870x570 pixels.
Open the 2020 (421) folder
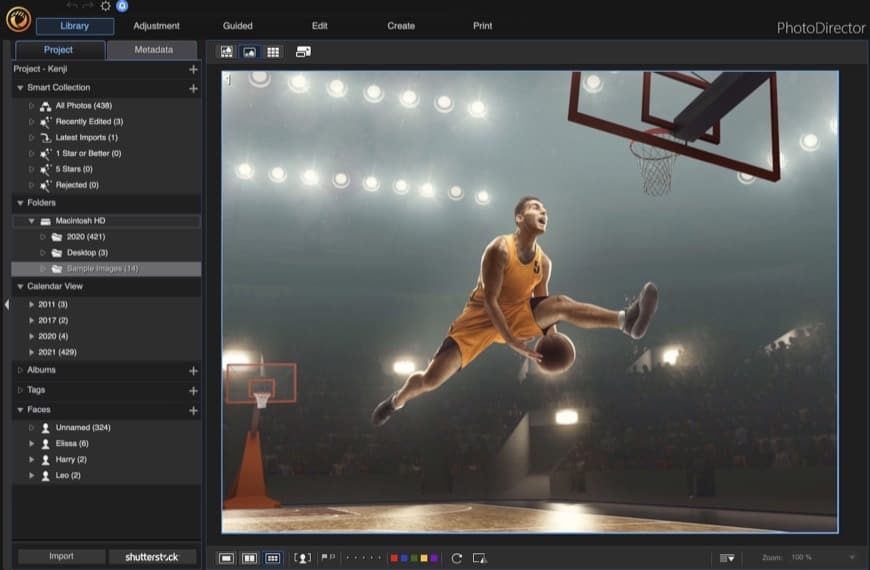tap(86, 237)
